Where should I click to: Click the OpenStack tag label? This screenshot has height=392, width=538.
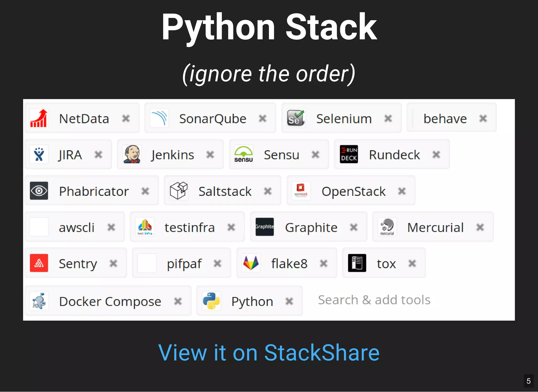354,191
